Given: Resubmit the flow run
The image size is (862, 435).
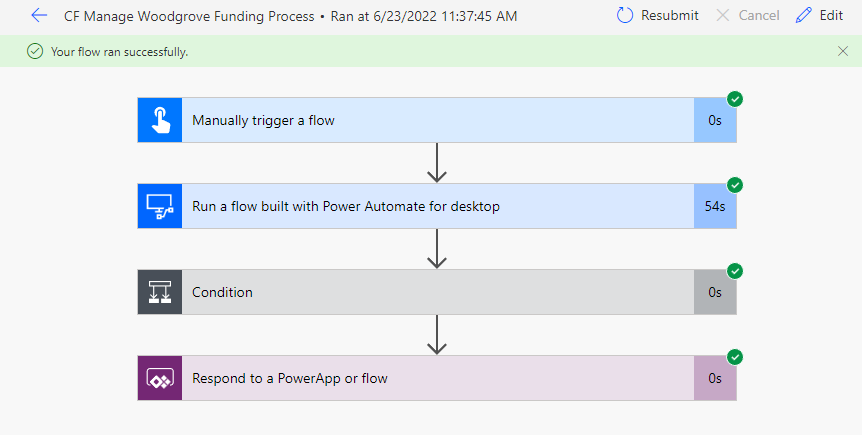Looking at the screenshot, I should (x=657, y=16).
